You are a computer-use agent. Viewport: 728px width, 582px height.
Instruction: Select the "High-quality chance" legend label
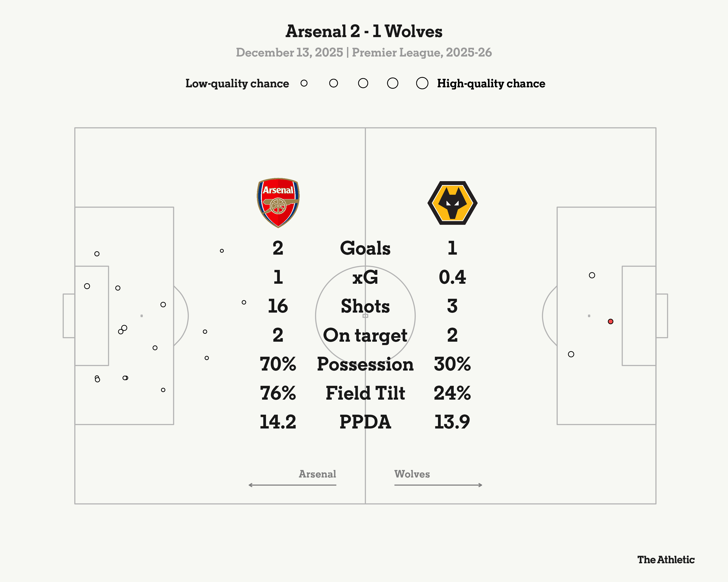(x=491, y=83)
